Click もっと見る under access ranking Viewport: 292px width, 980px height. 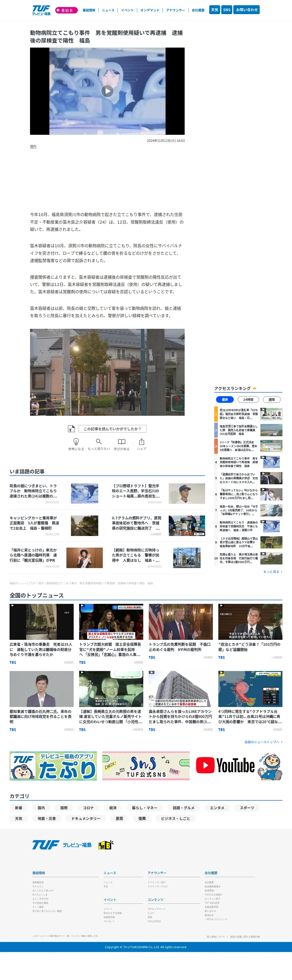pyautogui.click(x=273, y=572)
